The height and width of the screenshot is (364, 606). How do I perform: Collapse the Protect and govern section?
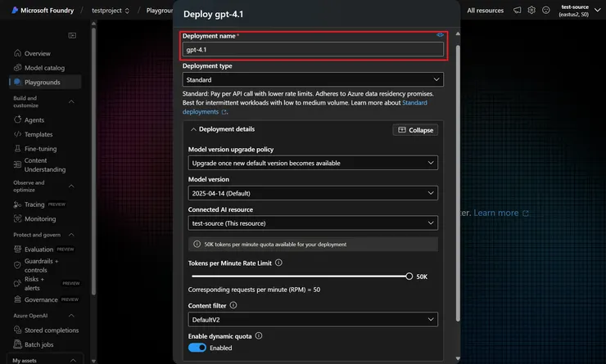[x=71, y=235]
